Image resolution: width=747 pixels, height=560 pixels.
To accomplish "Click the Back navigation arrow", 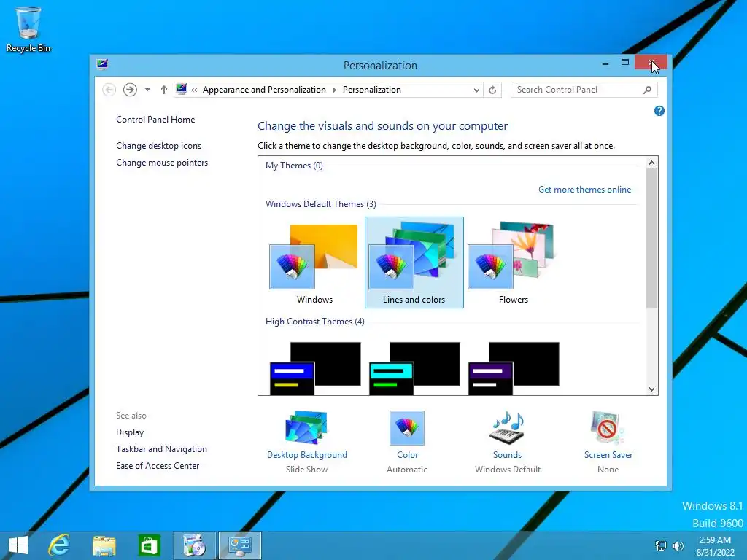I will click(x=109, y=90).
